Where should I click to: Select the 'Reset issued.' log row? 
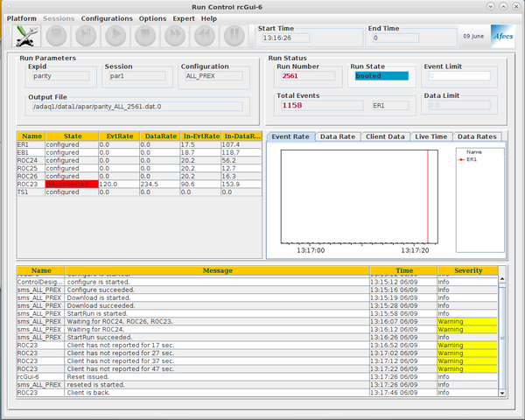257,377
